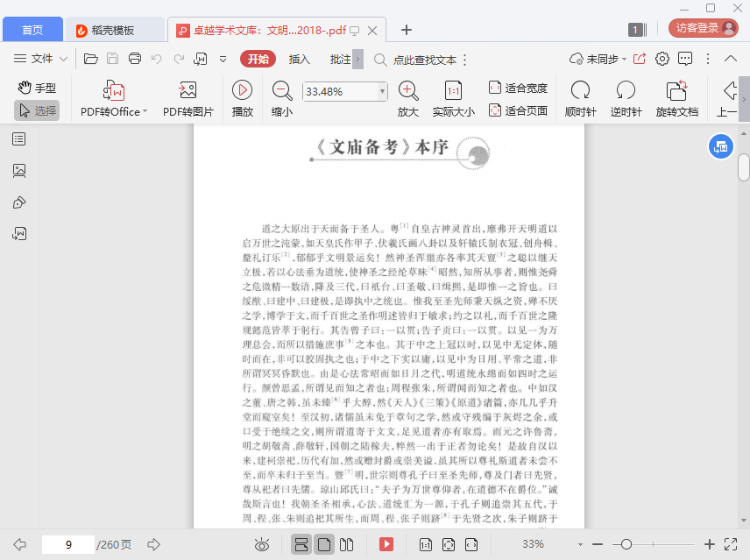Switch to single page view
The width and height of the screenshot is (750, 560).
click(324, 544)
